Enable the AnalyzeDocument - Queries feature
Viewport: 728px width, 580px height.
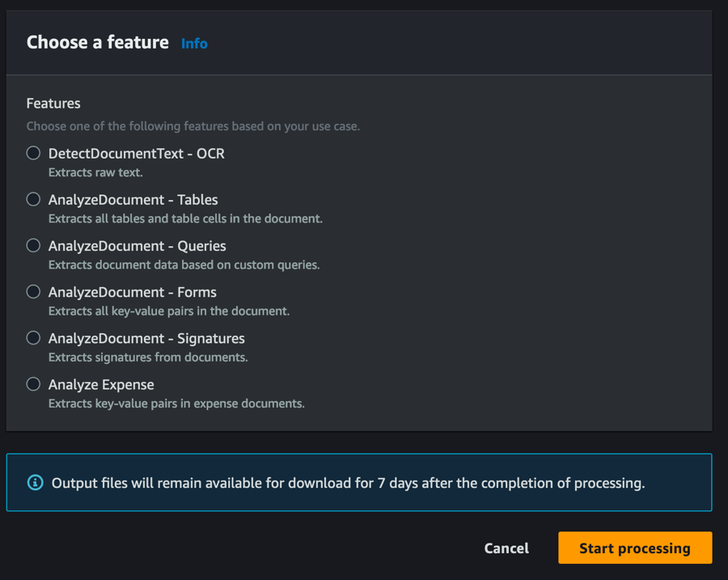(33, 245)
